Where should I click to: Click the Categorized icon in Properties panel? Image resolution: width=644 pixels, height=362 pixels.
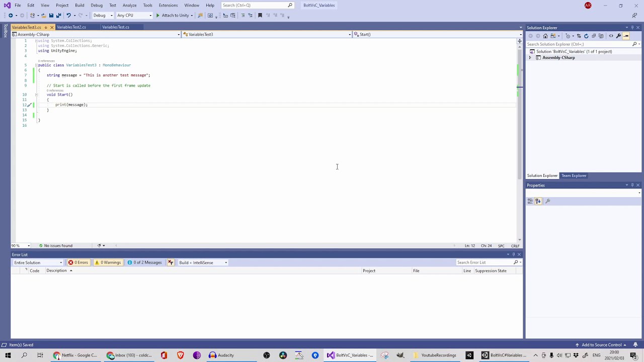(x=530, y=201)
